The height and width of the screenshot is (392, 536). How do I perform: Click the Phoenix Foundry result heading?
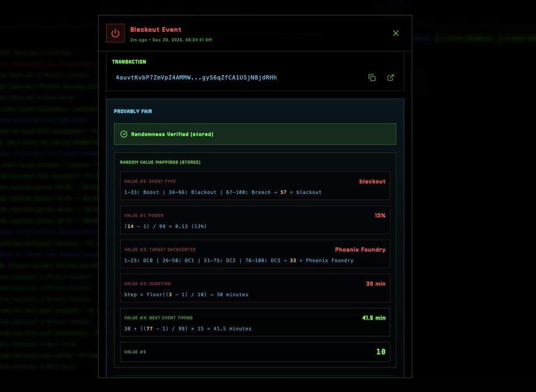(x=360, y=250)
